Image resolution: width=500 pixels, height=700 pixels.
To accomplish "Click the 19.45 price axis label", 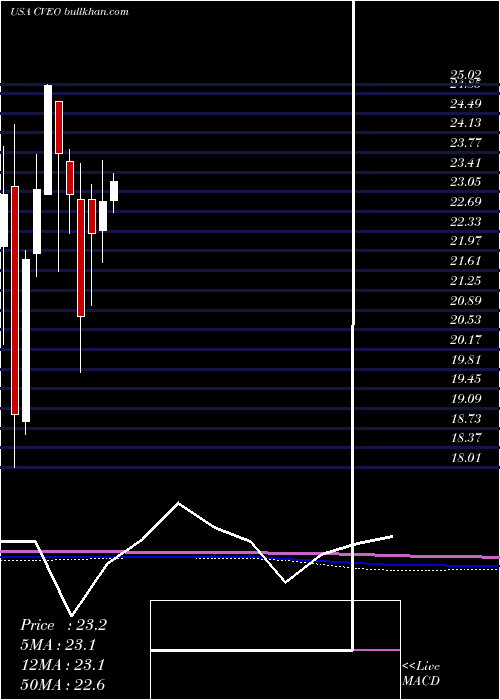I will tap(466, 379).
